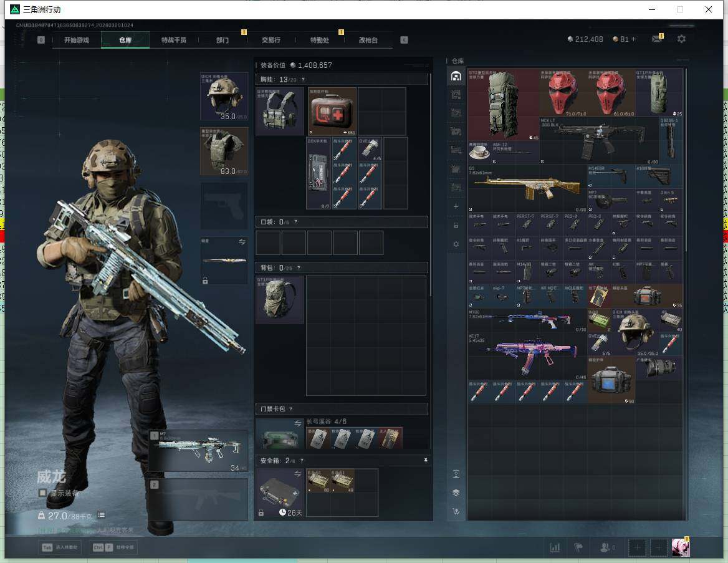Select the pink KC17 rifle
Viewport: 728px width, 563px height.
pyautogui.click(x=527, y=356)
